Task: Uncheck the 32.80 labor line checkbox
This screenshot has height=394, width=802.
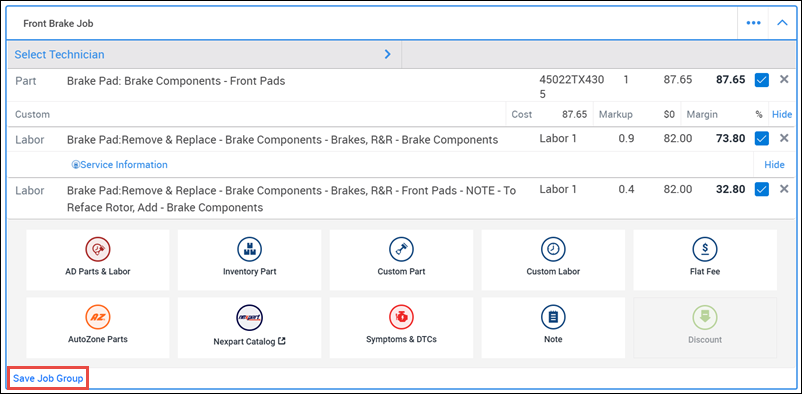Action: (762, 189)
